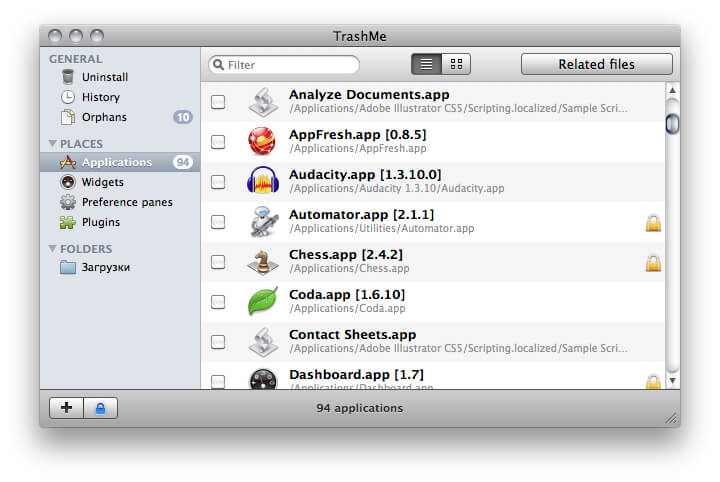The height and width of the screenshot is (482, 720).
Task: Click the Chess.app knight icon
Action: pos(263,262)
